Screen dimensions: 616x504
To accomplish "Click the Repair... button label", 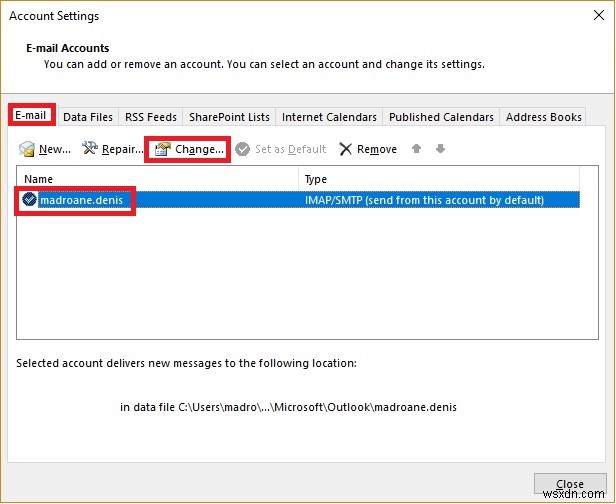I will coord(123,149).
